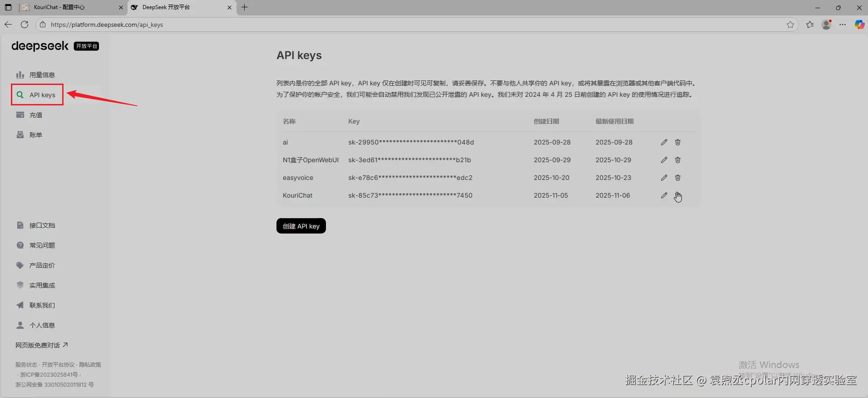Reload the page with refresh icon

(25, 25)
